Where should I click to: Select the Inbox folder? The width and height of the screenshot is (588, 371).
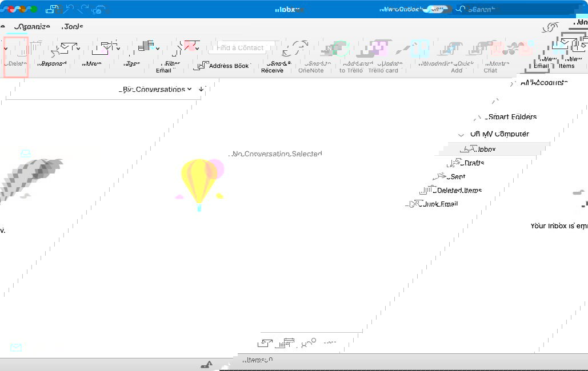493,149
